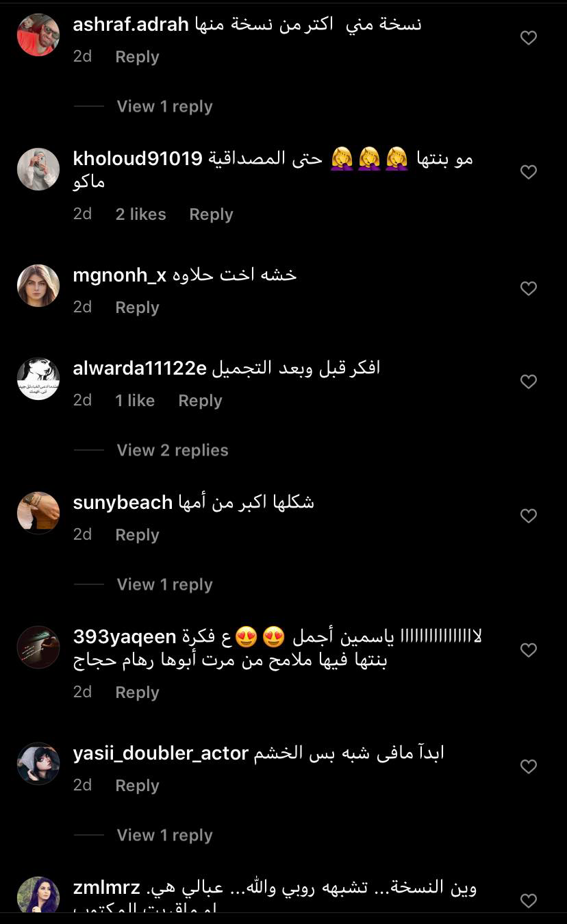The height and width of the screenshot is (924, 567).
Task: Expand View 1 reply under sunybeach
Action: coord(164,584)
